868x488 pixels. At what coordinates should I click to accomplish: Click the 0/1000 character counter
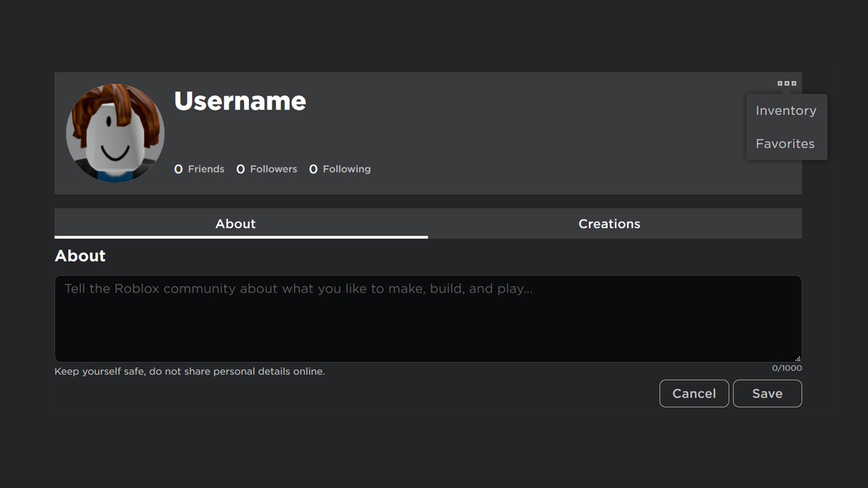(787, 368)
